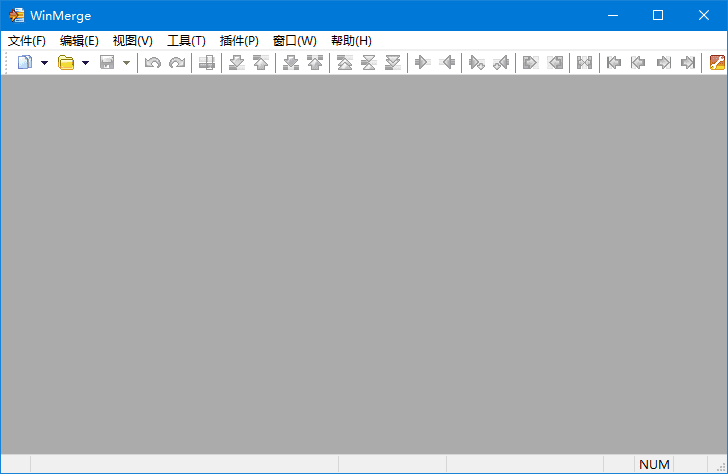Click the New document icon

tap(24, 63)
